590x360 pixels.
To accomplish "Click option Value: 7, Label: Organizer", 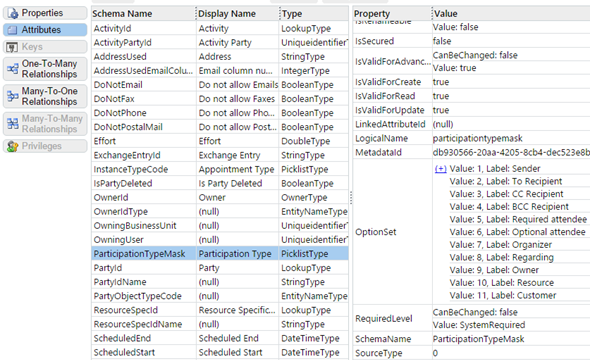I will click(500, 245).
